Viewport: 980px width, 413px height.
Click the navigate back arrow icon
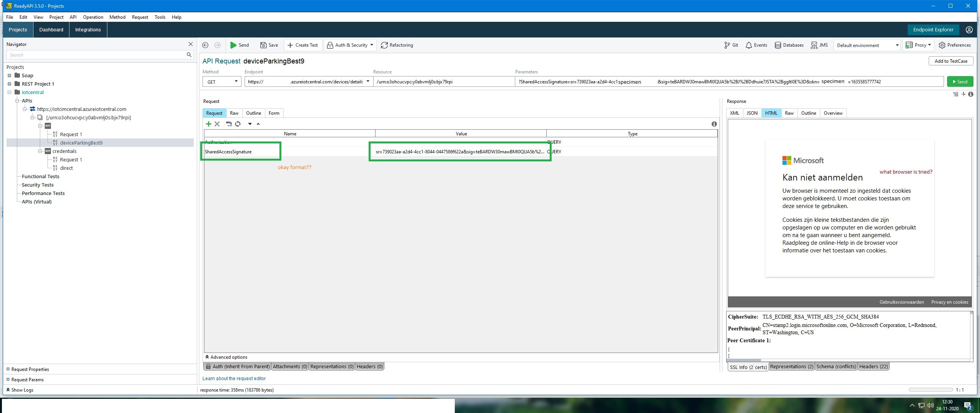click(x=205, y=45)
